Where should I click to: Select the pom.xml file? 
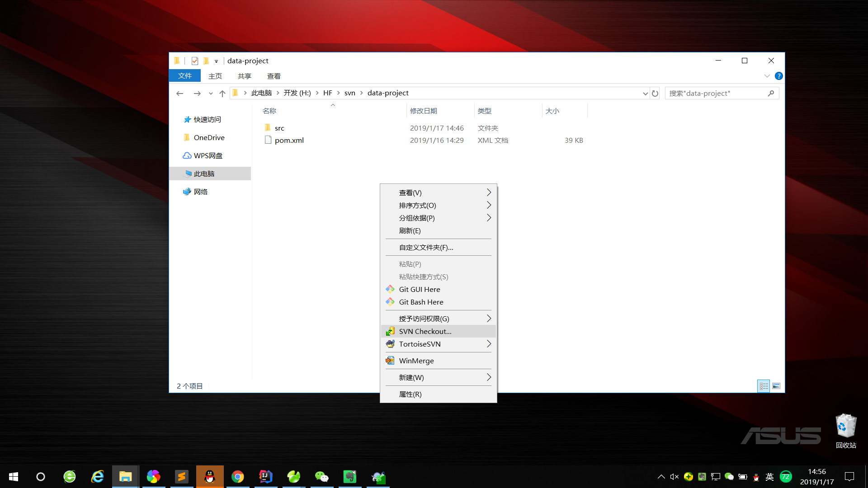point(289,140)
